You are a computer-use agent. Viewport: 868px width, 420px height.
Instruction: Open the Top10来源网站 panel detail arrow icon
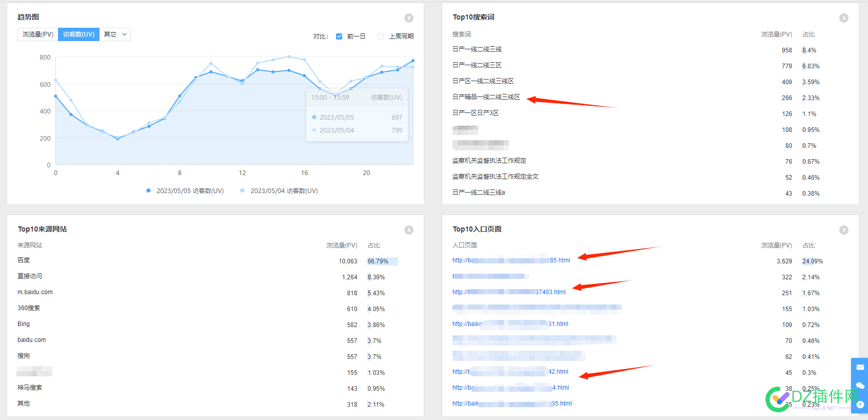(x=409, y=230)
